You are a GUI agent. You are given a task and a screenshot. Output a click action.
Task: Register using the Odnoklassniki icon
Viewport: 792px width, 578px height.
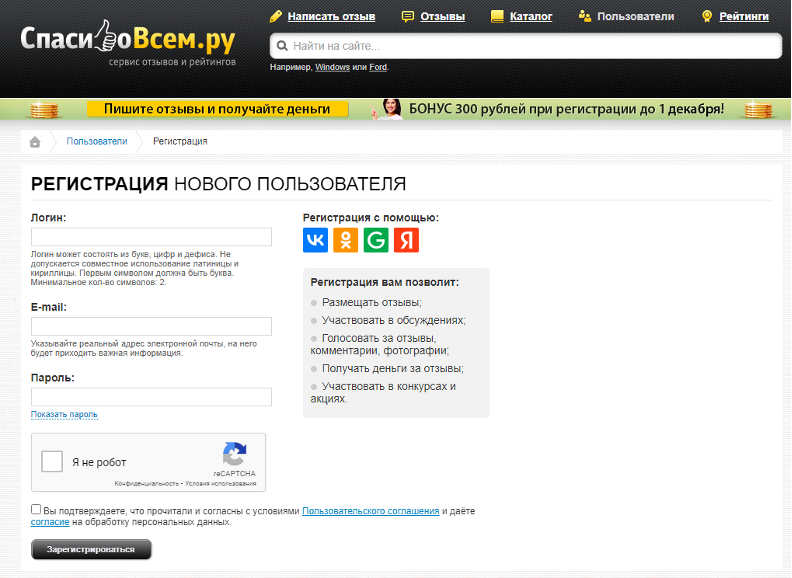[x=345, y=240]
